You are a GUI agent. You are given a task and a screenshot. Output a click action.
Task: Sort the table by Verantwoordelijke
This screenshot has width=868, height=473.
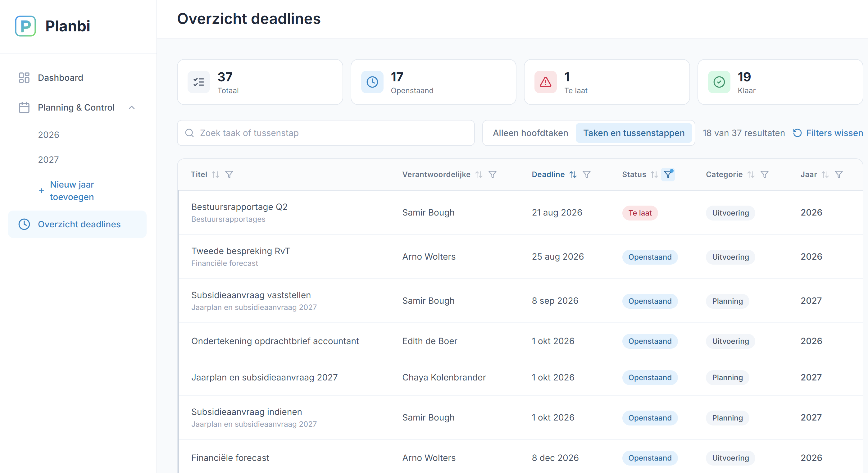[x=479, y=175]
